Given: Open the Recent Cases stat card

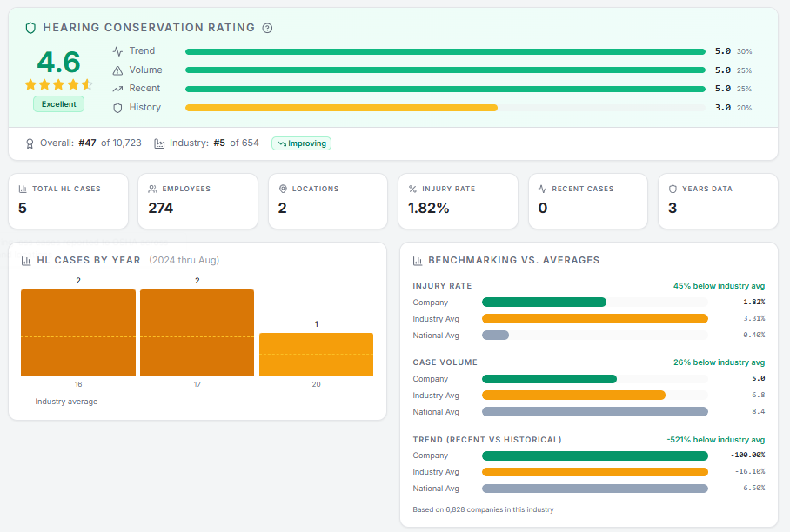Looking at the screenshot, I should [x=587, y=201].
